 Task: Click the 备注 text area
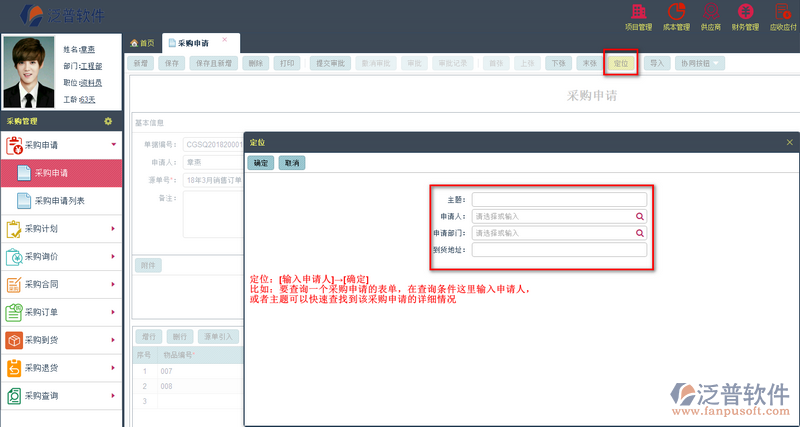(213, 214)
